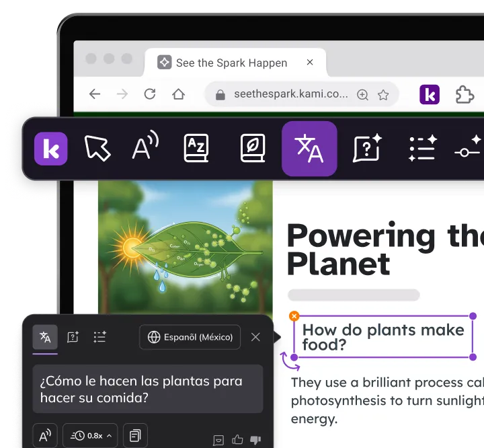Switch to the translate tab in panel
Image resolution: width=484 pixels, height=448 pixels.
(45, 337)
